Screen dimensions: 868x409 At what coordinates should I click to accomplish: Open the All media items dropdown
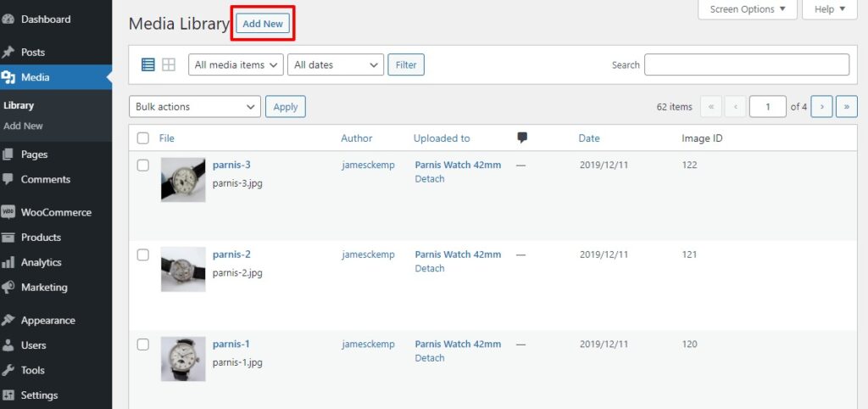point(236,64)
